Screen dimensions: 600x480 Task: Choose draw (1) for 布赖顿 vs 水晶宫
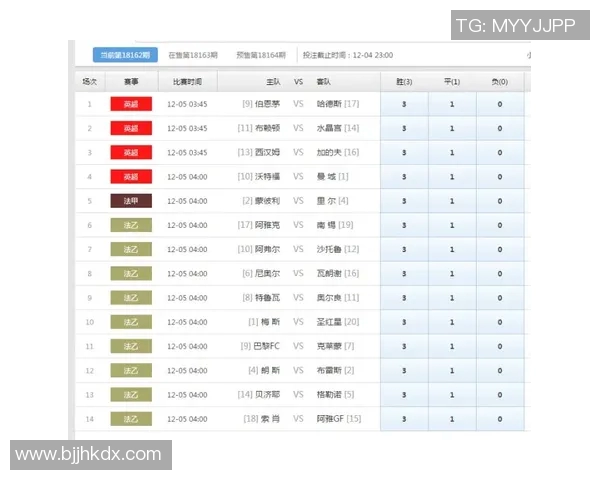(452, 128)
